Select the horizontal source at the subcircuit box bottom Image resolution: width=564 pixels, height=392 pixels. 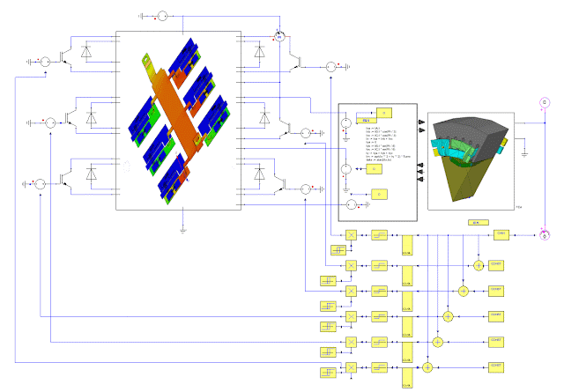point(352,204)
